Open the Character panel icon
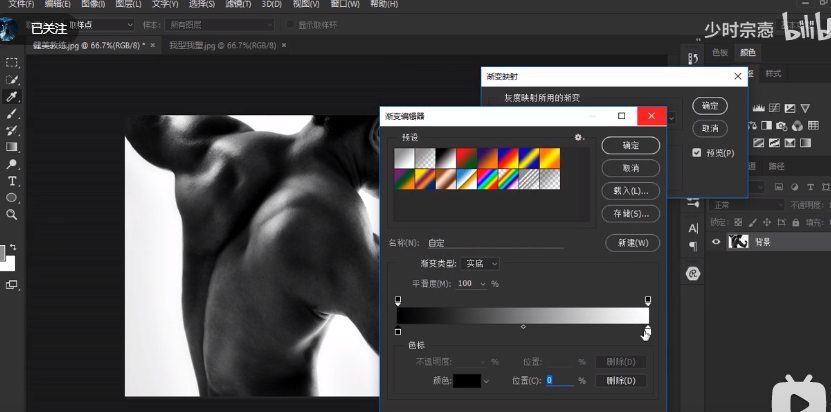831x412 pixels. (x=693, y=229)
